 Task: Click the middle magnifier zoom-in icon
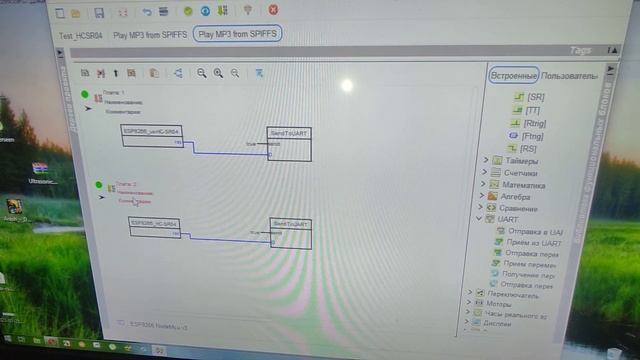pos(218,73)
